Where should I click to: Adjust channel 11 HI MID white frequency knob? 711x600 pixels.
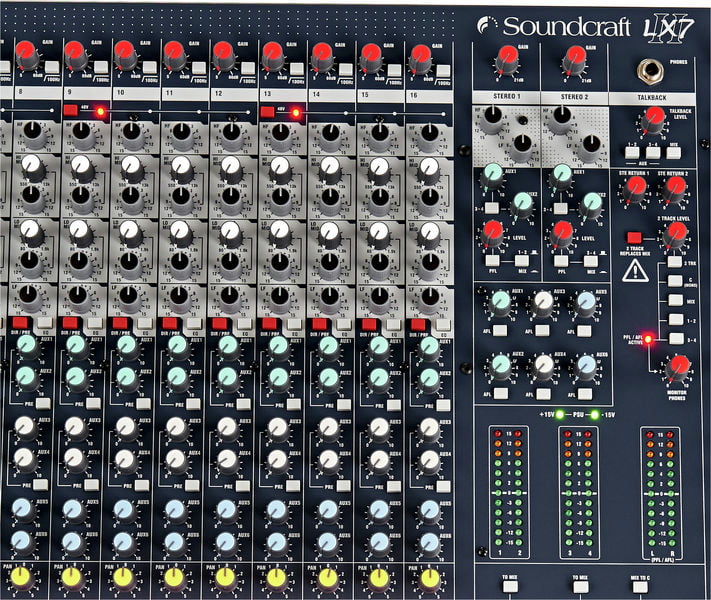[x=181, y=167]
